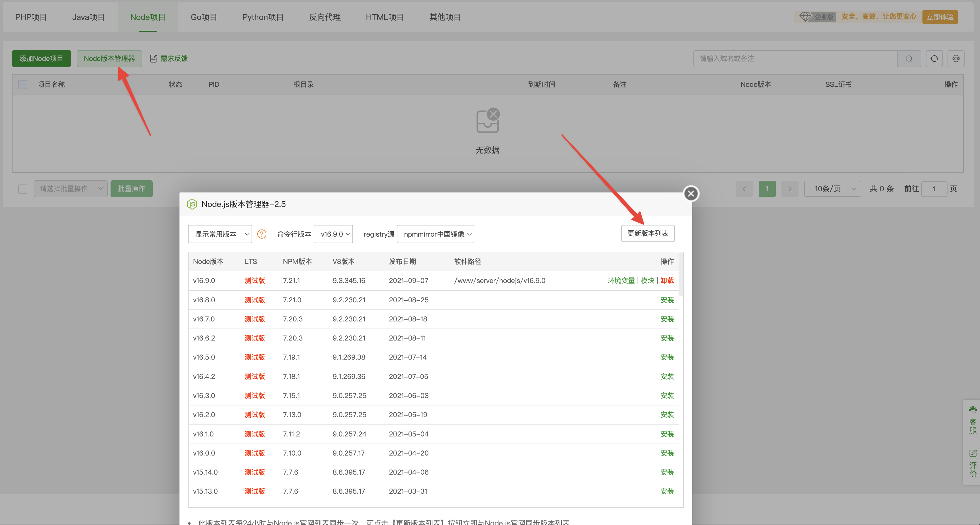Click 卸载 link for v16.9.0

tap(666, 280)
